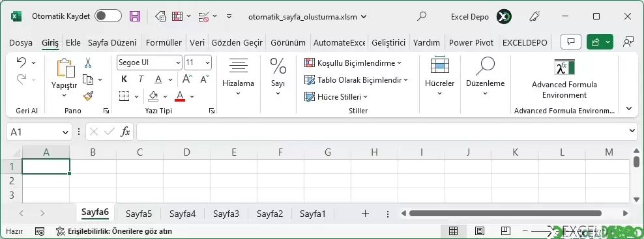Click in the formula bar input
Image resolution: width=644 pixels, height=239 pixels.
382,132
